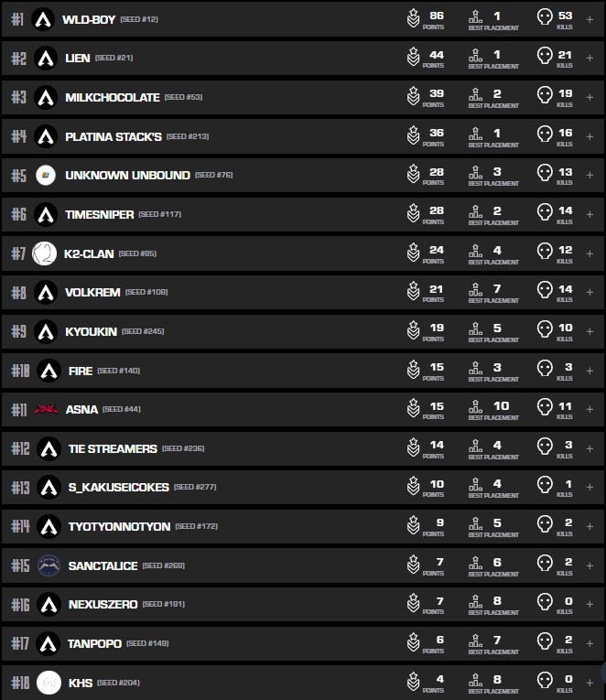This screenshot has width=606, height=700.
Task: Open the TYOTYONNOTYON team name
Action: pos(119,526)
